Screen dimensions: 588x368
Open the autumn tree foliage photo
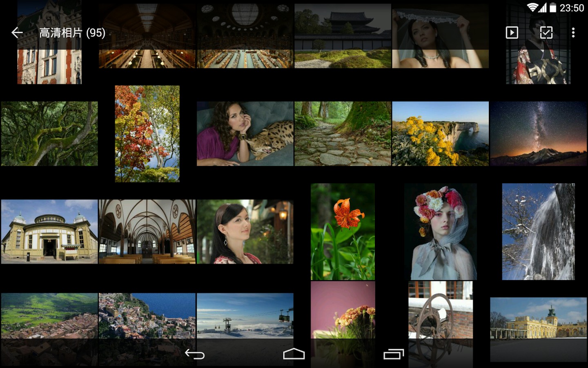(x=147, y=134)
